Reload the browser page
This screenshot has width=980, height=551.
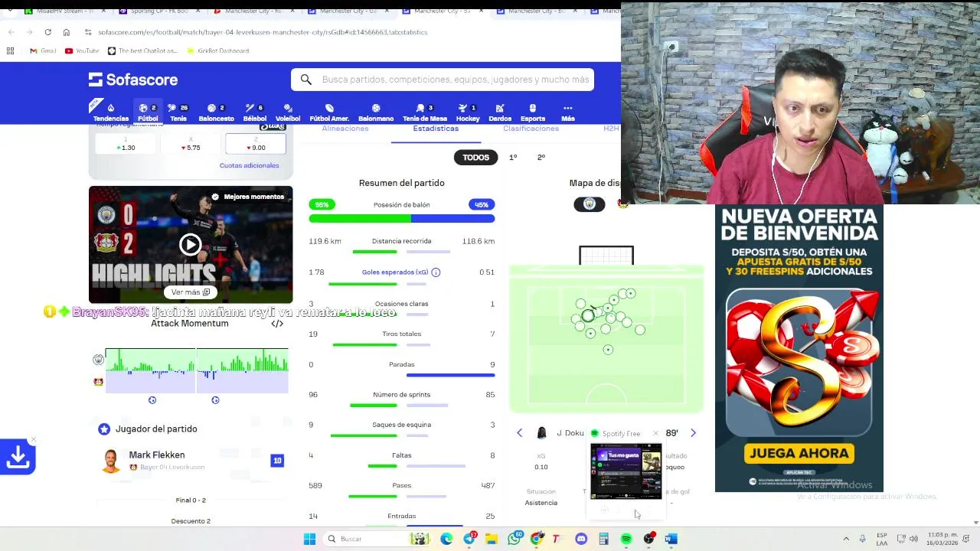coord(47,32)
